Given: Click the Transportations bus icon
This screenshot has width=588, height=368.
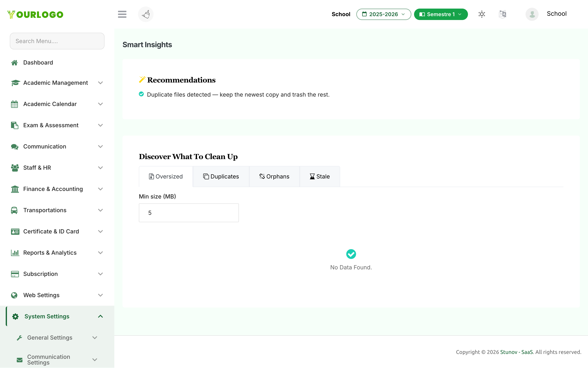Looking at the screenshot, I should 14,210.
